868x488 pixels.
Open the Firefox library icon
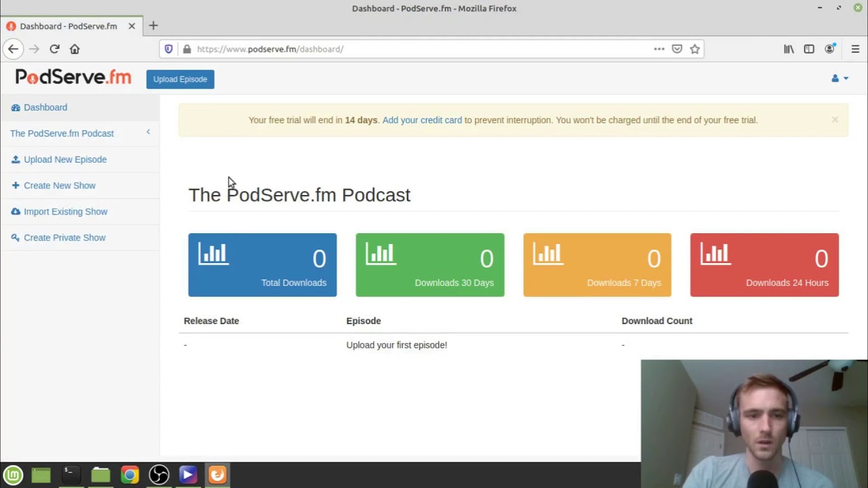point(789,49)
